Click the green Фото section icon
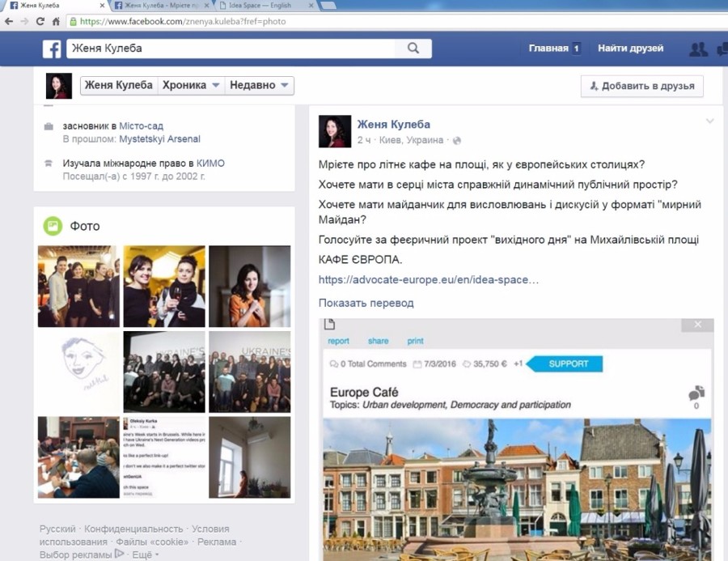The height and width of the screenshot is (561, 728). (53, 226)
